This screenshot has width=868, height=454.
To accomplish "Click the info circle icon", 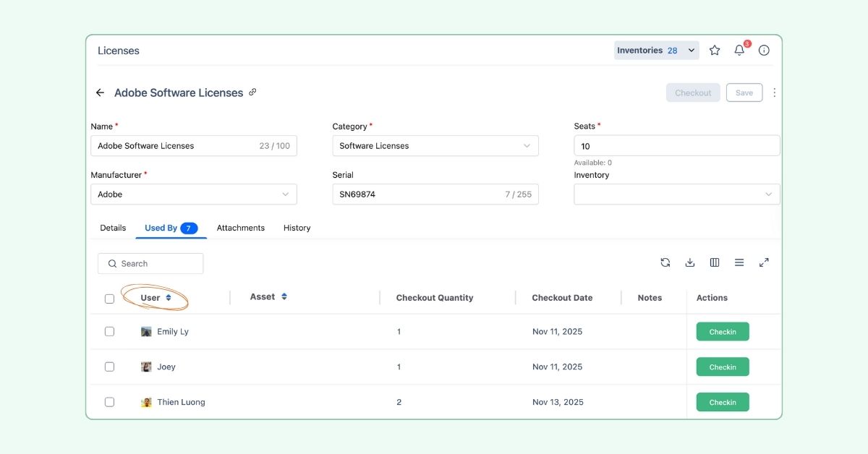I will point(764,51).
